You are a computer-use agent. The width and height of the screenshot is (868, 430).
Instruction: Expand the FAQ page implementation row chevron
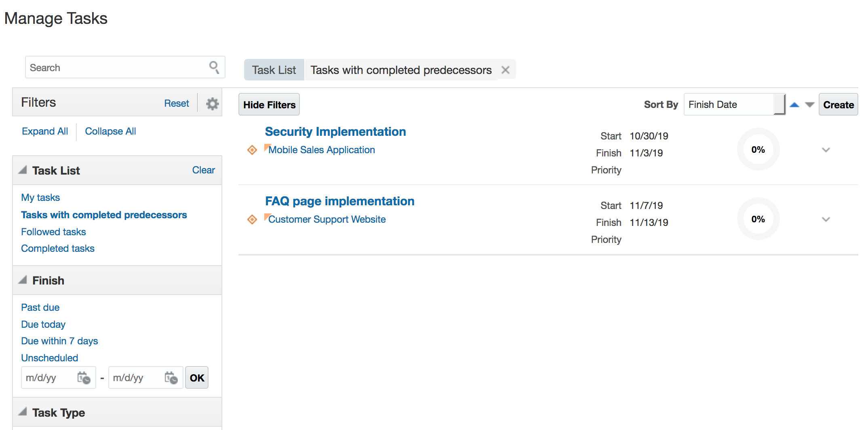(826, 219)
